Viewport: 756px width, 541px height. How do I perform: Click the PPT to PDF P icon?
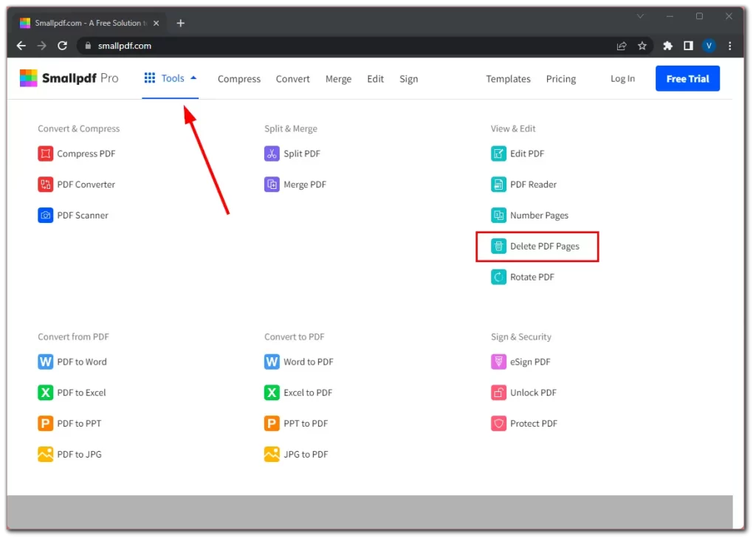(x=272, y=424)
